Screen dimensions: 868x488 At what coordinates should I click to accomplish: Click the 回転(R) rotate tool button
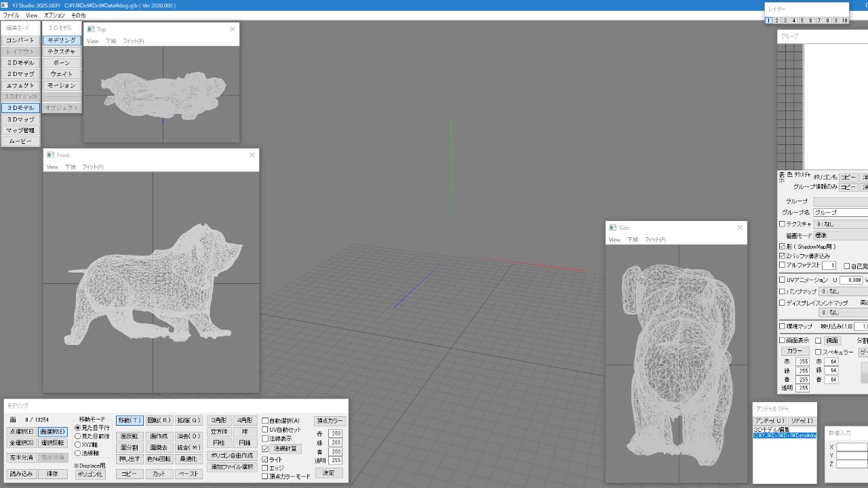coord(159,420)
